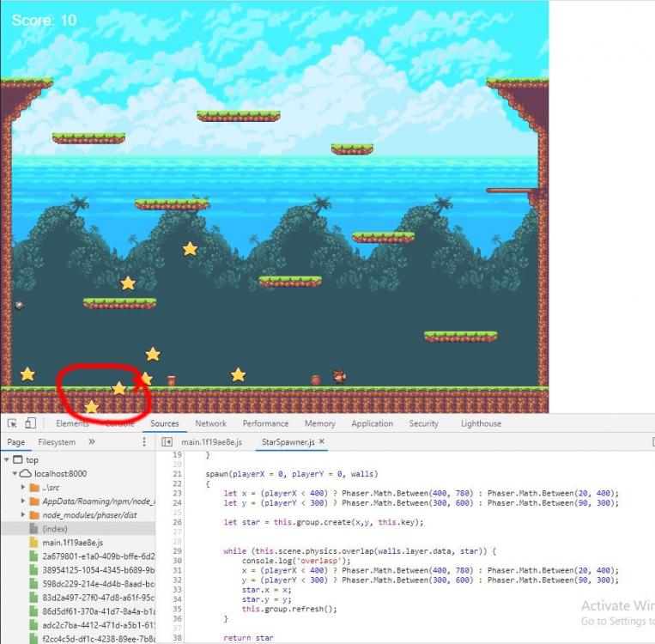Click the ..\src folder icon
Image resolution: width=655 pixels, height=644 pixels.
pyautogui.click(x=34, y=487)
